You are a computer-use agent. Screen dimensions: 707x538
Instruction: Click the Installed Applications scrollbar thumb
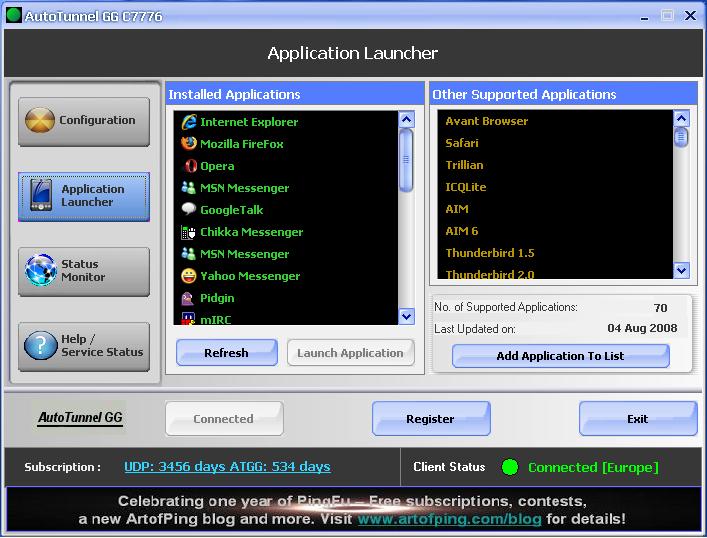click(406, 160)
